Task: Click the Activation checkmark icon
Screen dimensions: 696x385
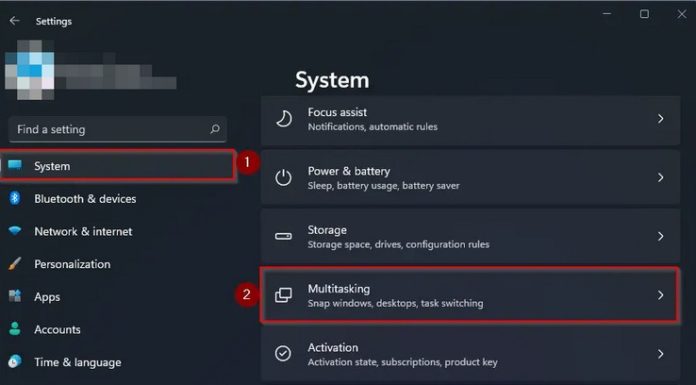Action: click(283, 354)
